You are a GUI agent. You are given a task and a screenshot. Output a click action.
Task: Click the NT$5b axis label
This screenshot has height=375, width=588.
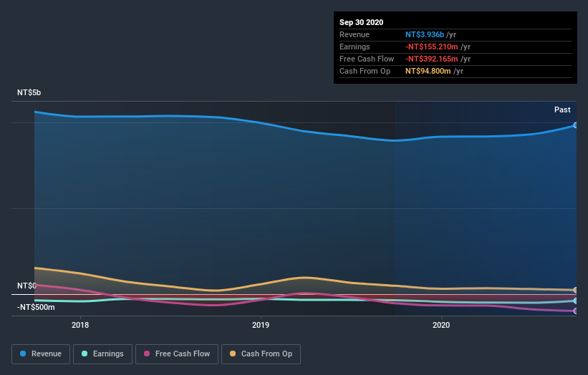tap(29, 92)
